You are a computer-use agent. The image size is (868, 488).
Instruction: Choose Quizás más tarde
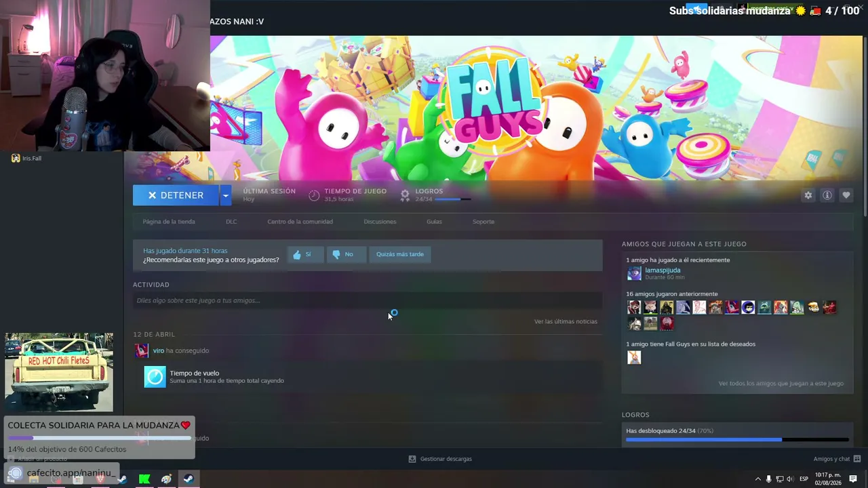pyautogui.click(x=400, y=254)
